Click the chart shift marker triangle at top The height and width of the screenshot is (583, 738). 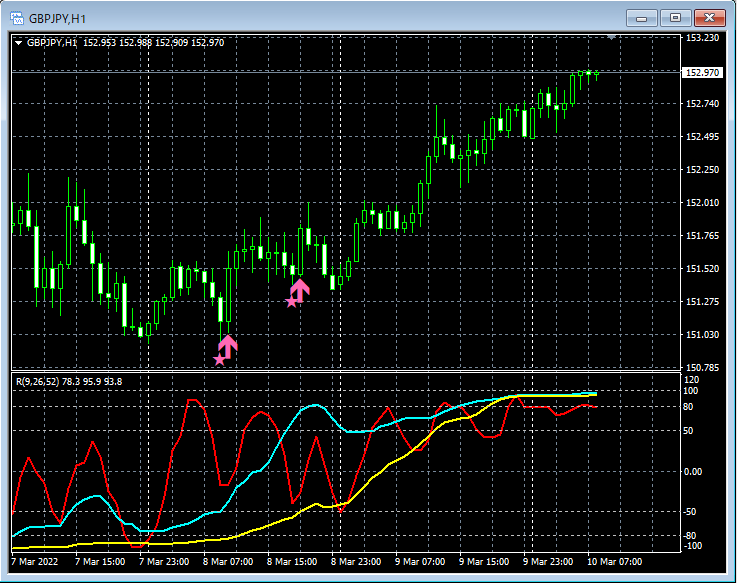point(611,37)
